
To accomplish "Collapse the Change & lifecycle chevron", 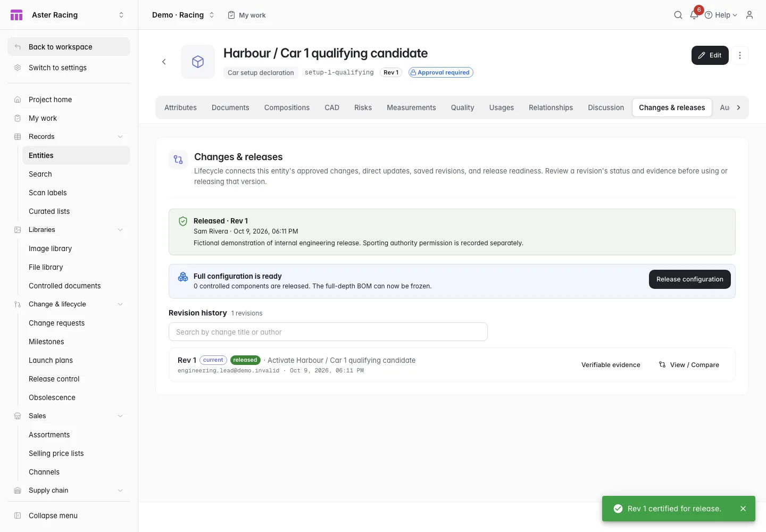I will [x=120, y=304].
